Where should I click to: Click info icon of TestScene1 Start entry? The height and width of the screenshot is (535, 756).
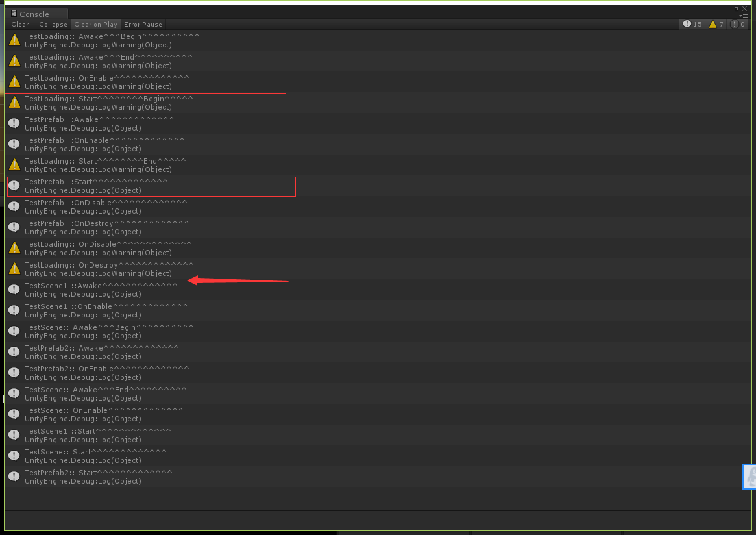pos(14,434)
